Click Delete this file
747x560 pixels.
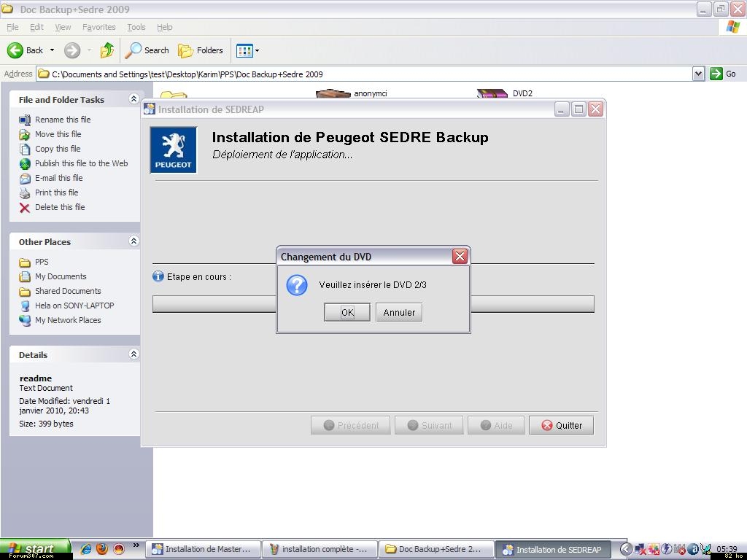(x=60, y=207)
